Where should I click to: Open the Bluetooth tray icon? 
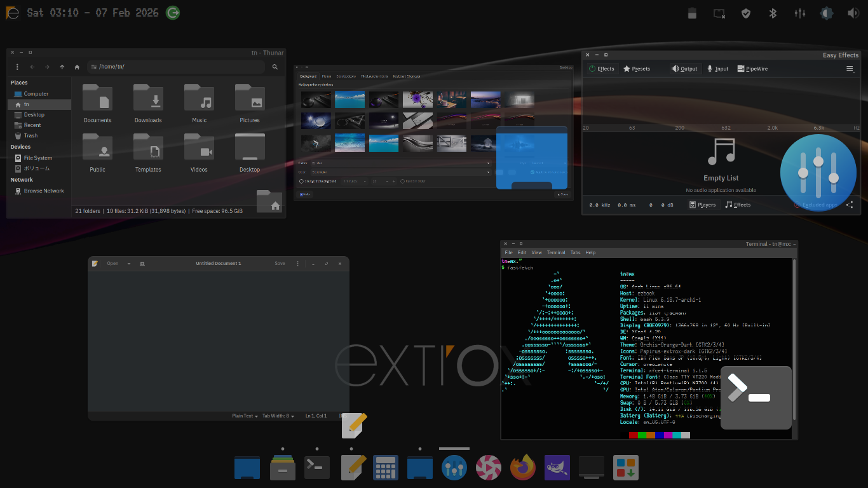point(773,13)
